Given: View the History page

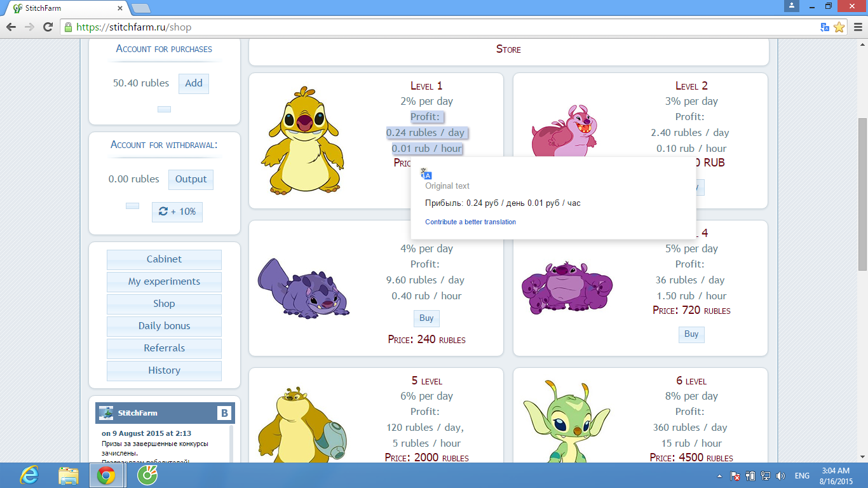Looking at the screenshot, I should point(164,370).
